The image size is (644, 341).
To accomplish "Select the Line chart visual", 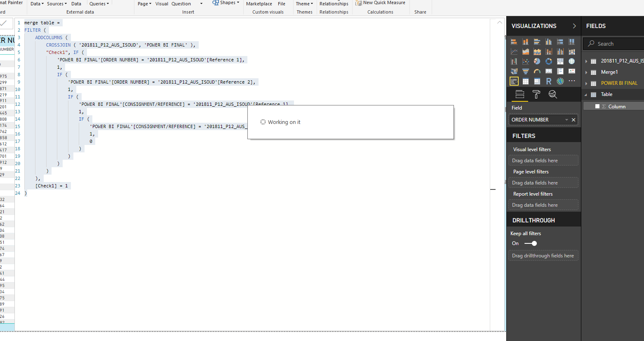I will [514, 51].
